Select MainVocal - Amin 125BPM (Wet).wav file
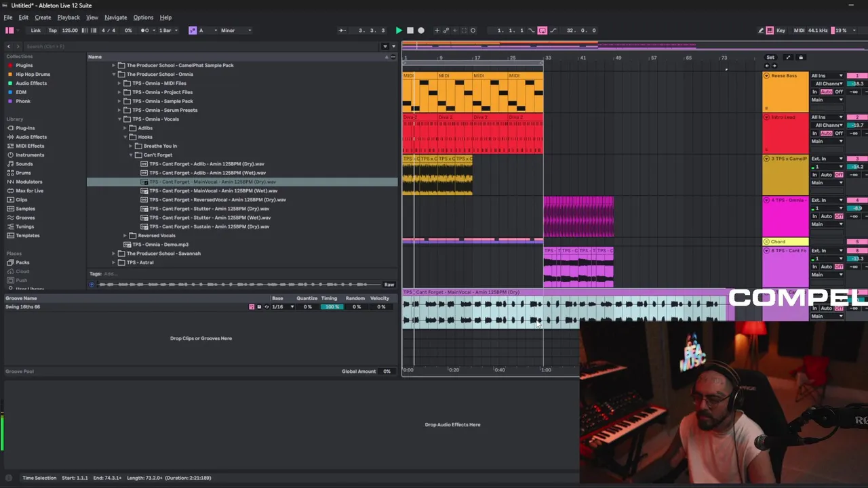Image resolution: width=868 pixels, height=488 pixels. pos(213,191)
